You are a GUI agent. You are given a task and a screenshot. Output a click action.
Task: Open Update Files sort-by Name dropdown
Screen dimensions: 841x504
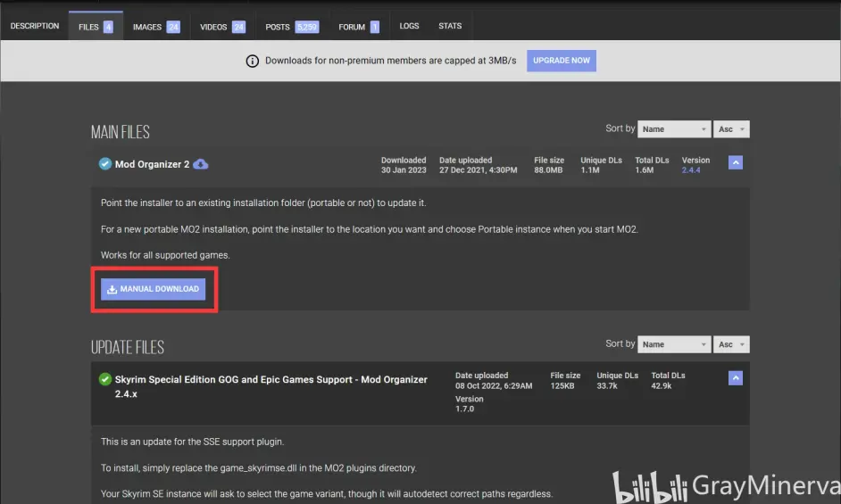point(674,344)
